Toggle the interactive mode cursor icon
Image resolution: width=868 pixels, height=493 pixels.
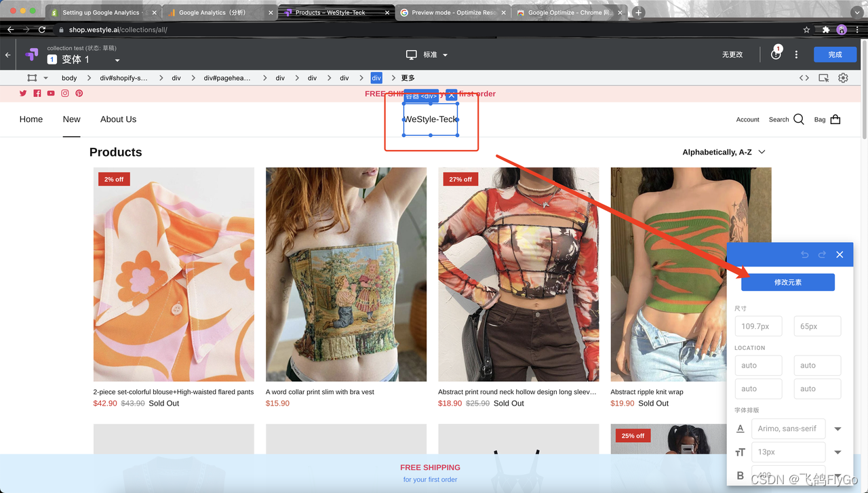824,78
